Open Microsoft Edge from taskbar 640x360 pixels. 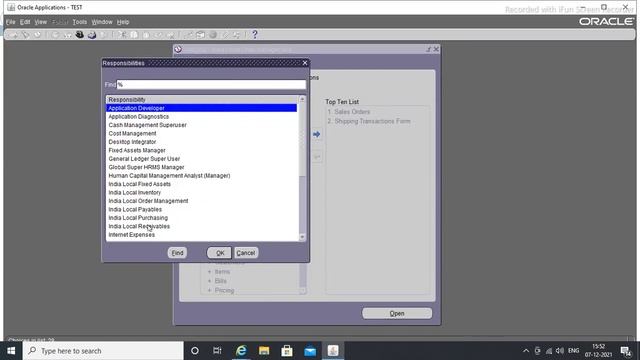click(241, 351)
